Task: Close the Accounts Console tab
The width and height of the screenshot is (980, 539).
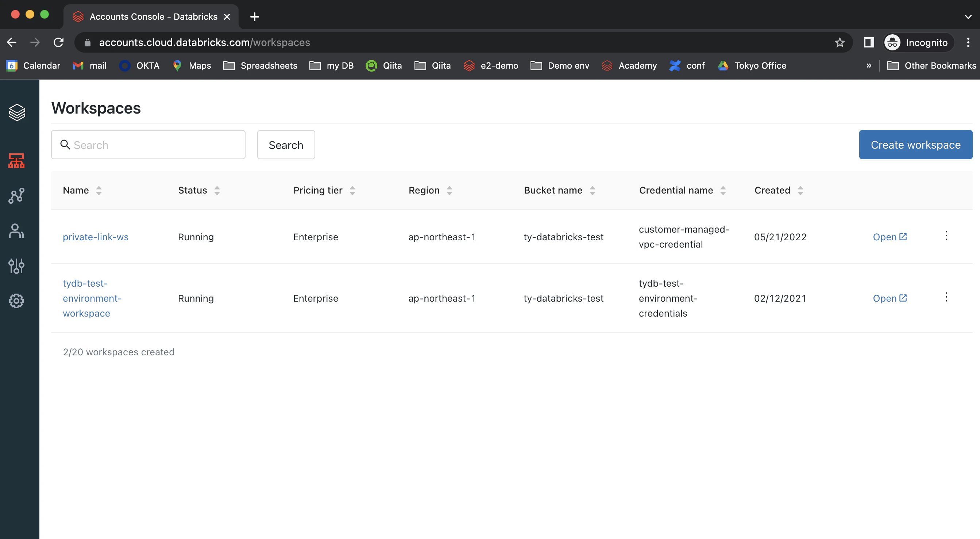Action: [x=227, y=17]
